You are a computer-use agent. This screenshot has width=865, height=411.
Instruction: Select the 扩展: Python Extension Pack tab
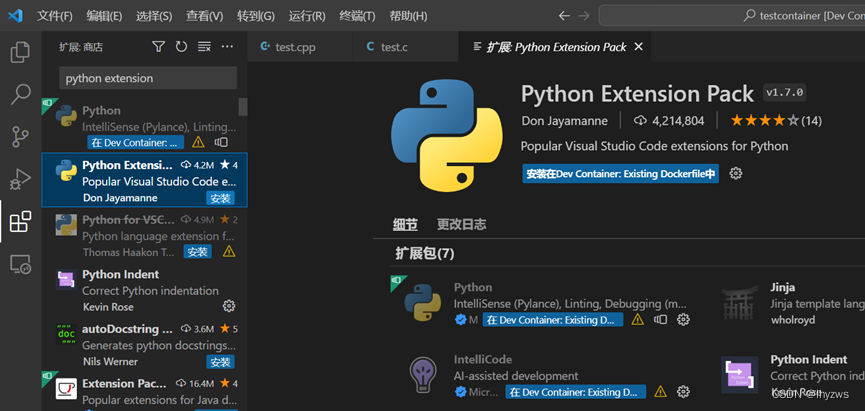click(x=554, y=47)
